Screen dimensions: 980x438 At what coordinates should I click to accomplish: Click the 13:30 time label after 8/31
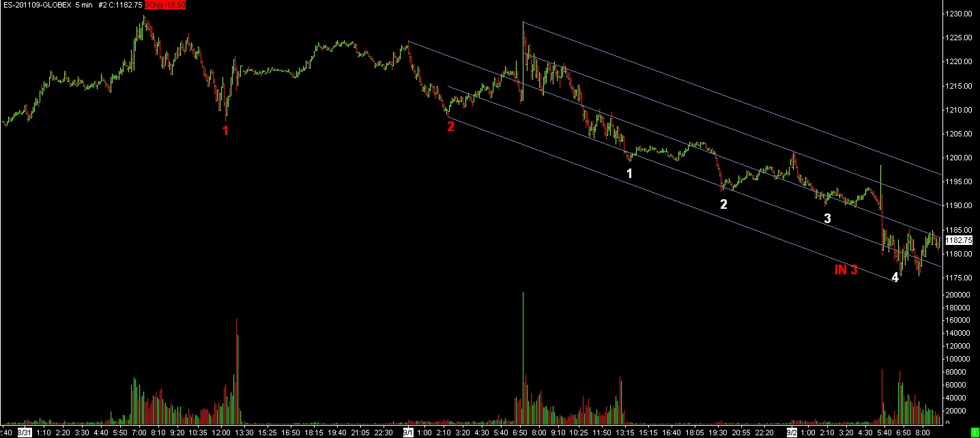(x=244, y=433)
